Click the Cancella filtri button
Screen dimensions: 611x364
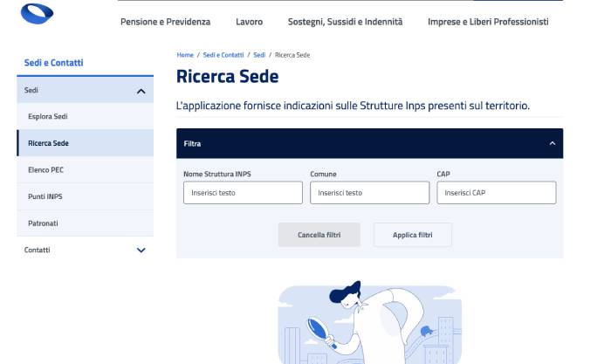click(319, 235)
